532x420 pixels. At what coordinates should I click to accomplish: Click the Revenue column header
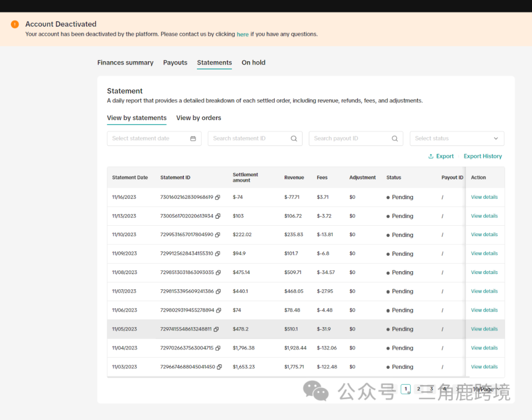tap(294, 177)
